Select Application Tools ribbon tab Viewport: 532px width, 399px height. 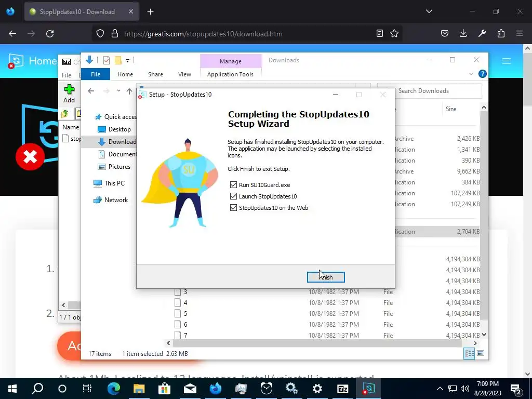click(230, 74)
